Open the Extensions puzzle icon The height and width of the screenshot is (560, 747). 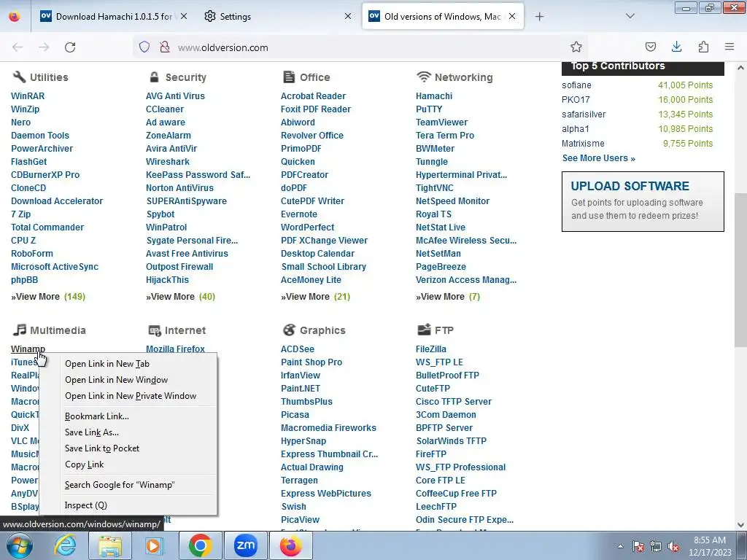(703, 47)
